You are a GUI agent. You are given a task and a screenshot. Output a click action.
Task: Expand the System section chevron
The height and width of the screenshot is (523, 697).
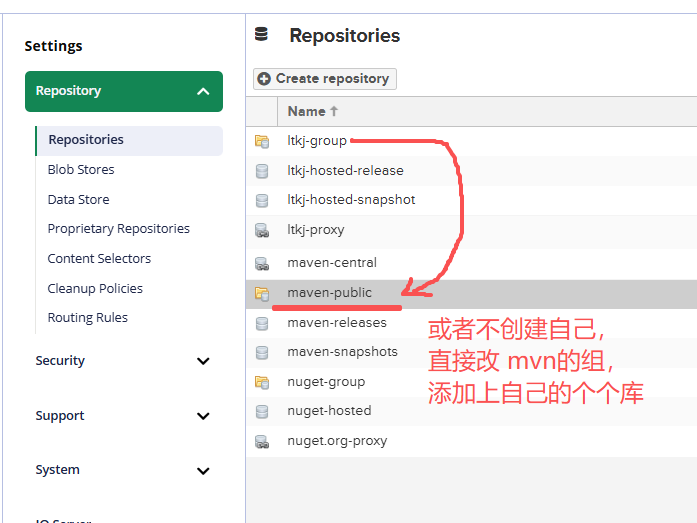click(x=203, y=471)
